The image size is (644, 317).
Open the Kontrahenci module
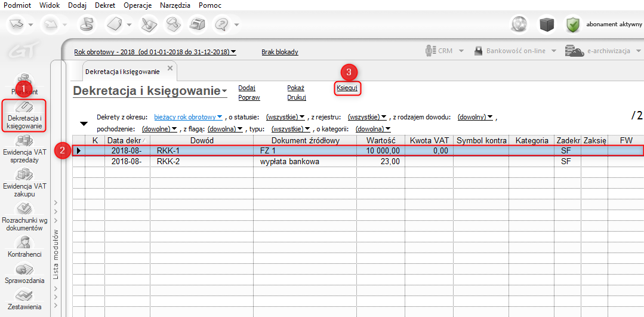(x=24, y=247)
